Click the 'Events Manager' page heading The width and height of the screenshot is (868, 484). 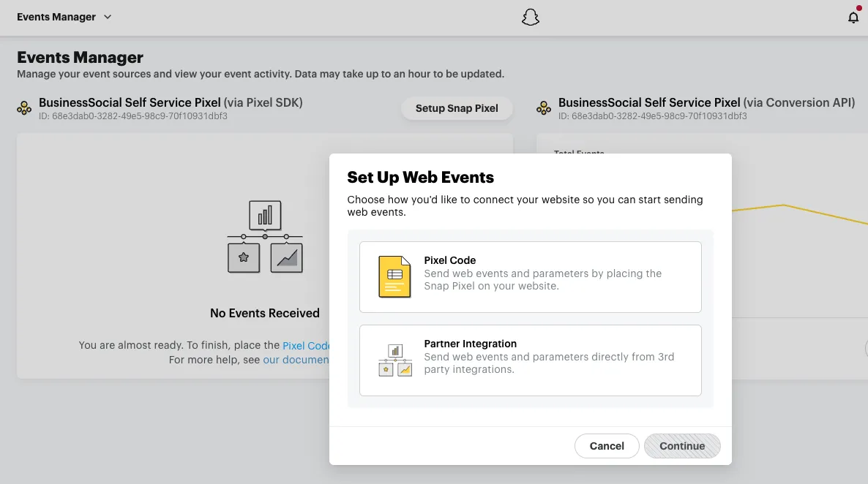tap(80, 57)
